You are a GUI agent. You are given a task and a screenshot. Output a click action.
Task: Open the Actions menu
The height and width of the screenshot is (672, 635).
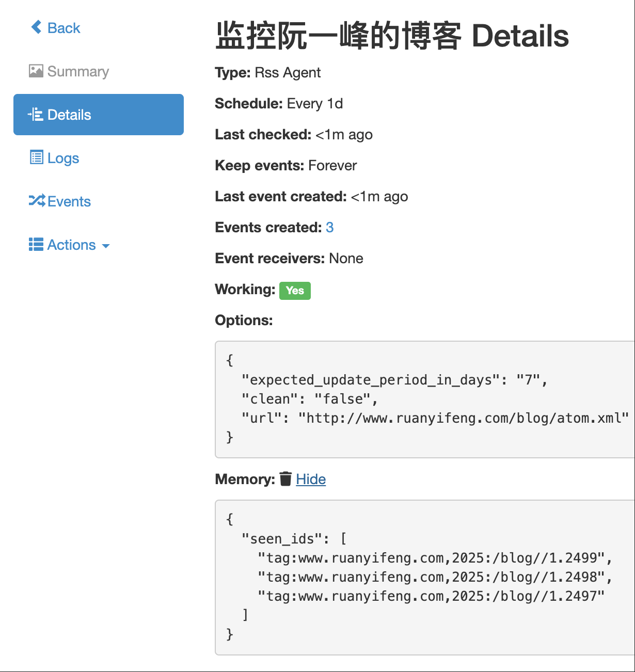pyautogui.click(x=69, y=245)
